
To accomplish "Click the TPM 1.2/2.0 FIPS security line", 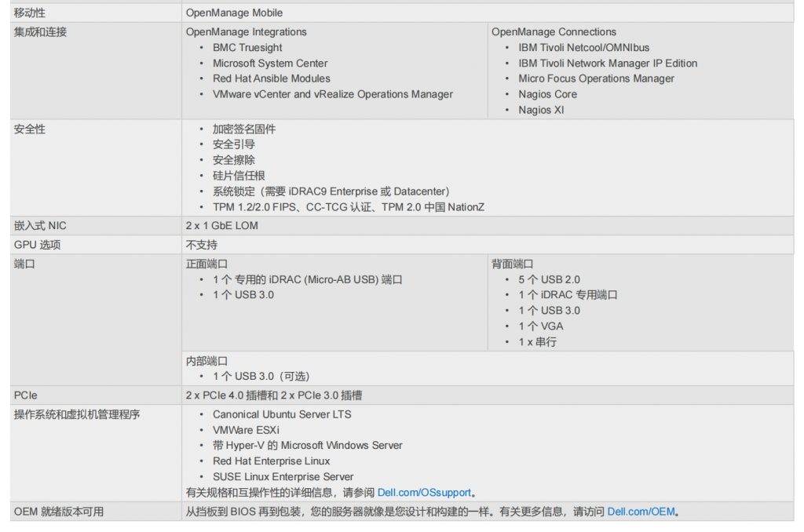I will [x=353, y=207].
